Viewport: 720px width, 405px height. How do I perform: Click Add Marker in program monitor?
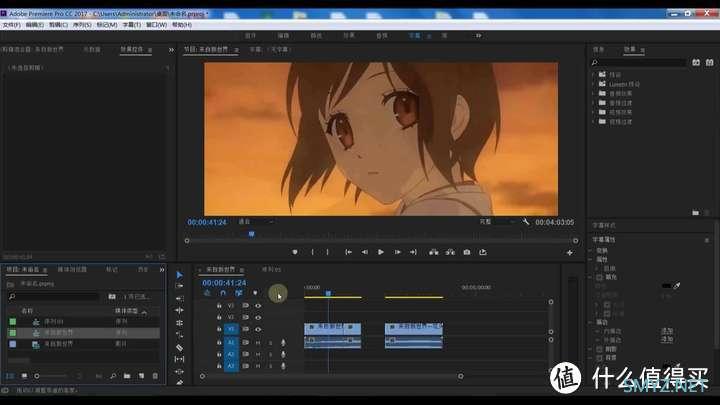pyautogui.click(x=295, y=252)
